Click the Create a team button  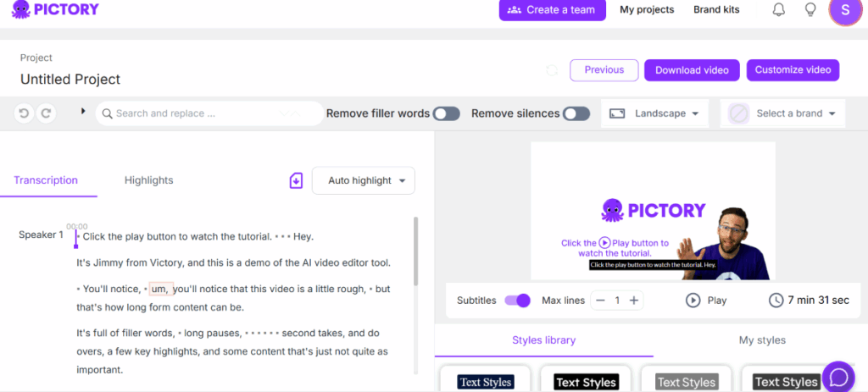point(553,10)
